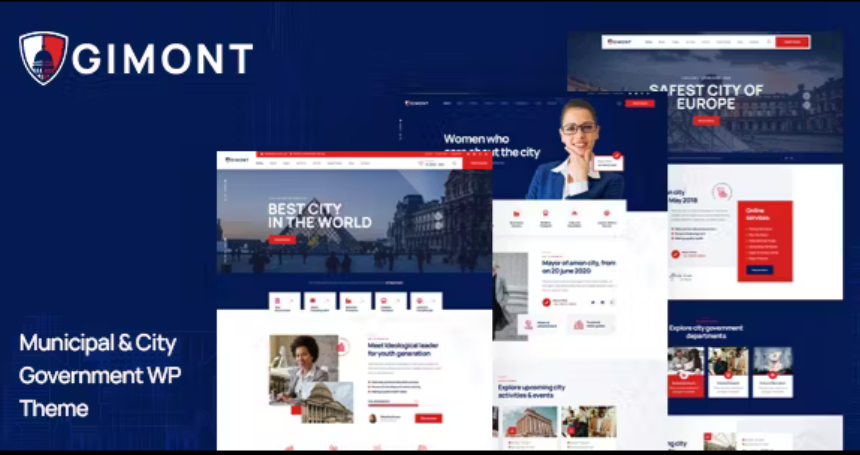Click red phone circle icon under Mayor text
The width and height of the screenshot is (860, 455).
[546, 302]
